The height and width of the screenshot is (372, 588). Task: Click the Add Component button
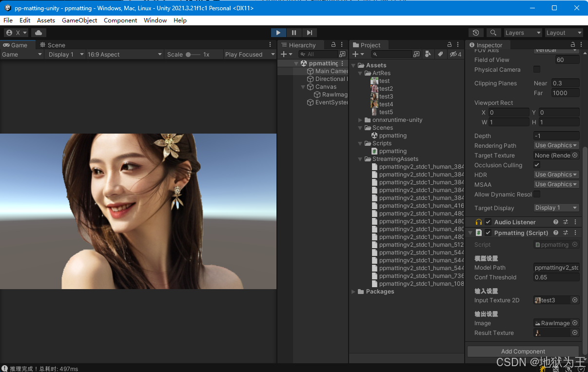[x=523, y=352]
